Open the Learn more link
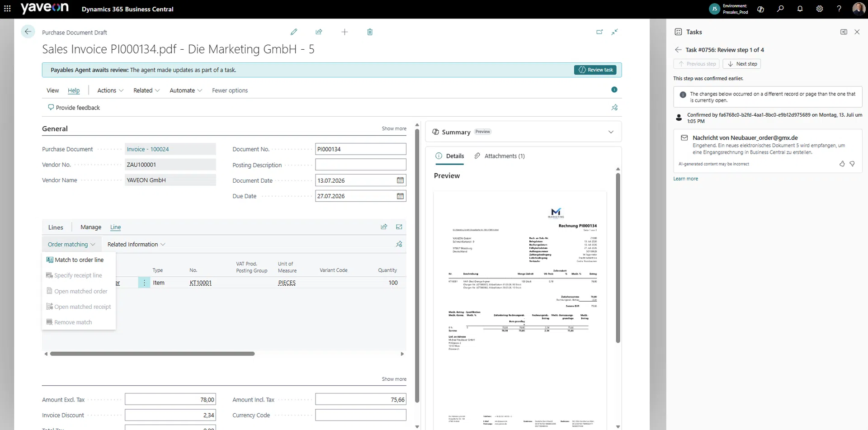Viewport: 868px width, 430px height. coord(685,179)
